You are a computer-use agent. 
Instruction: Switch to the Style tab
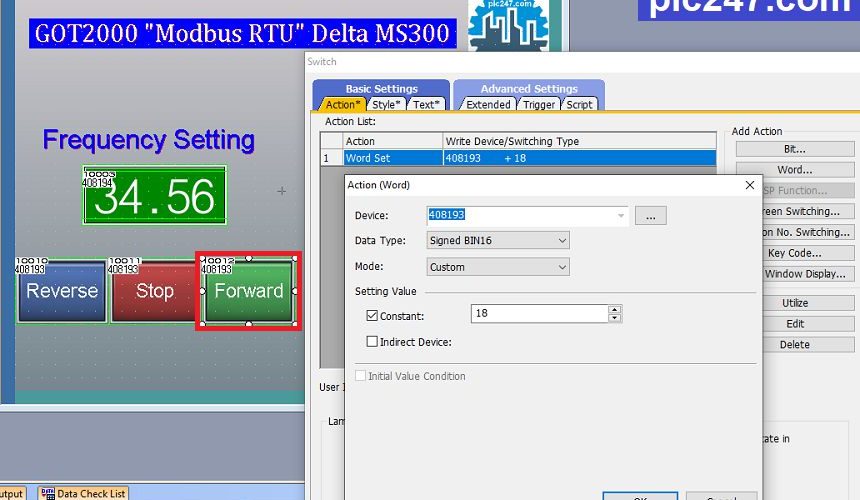pos(386,104)
